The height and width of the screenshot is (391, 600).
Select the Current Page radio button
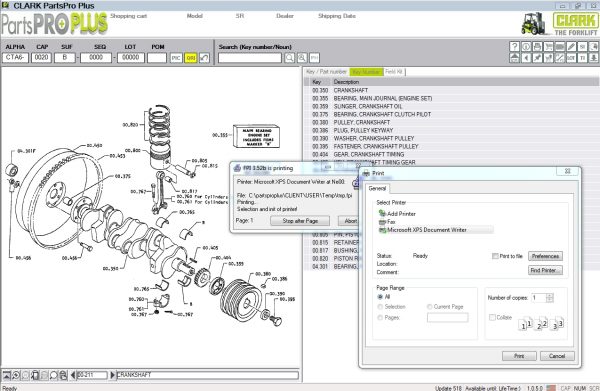[x=429, y=307]
